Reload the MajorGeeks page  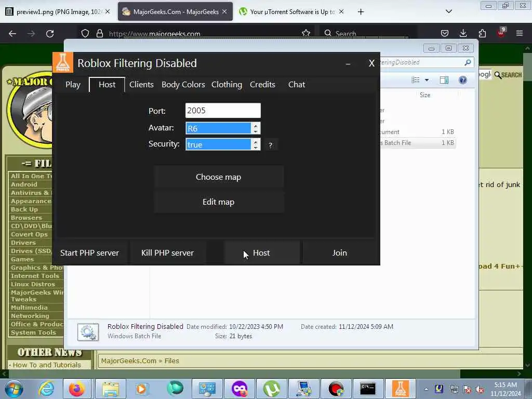50,34
